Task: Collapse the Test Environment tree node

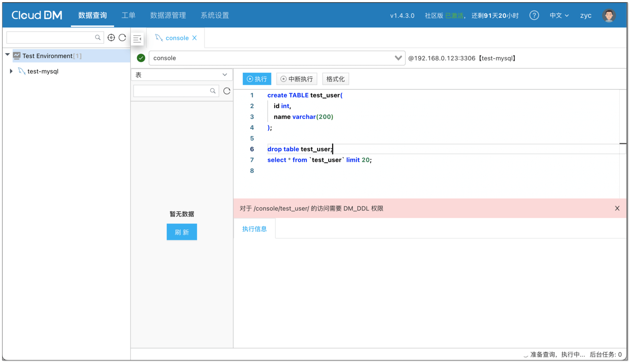Action: [x=8, y=55]
